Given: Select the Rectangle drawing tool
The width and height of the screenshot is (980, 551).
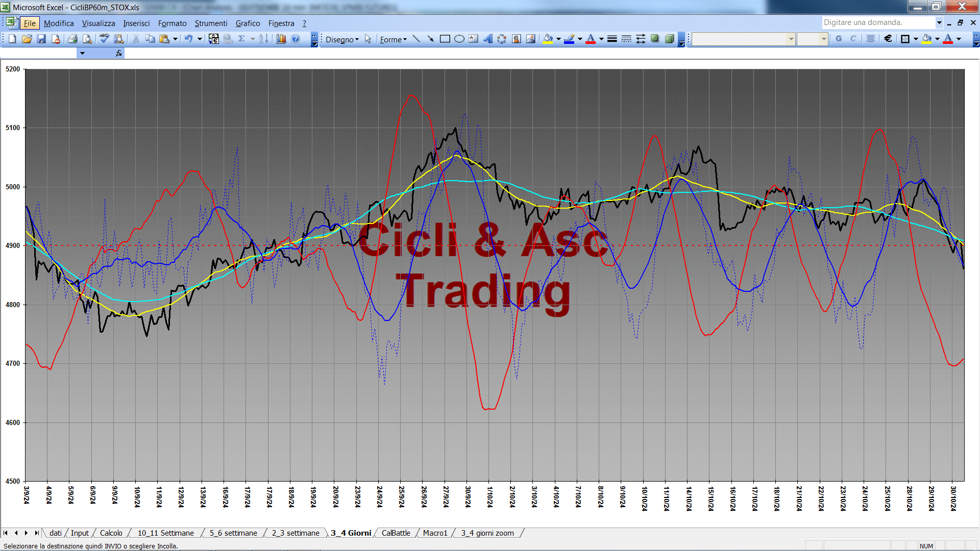Looking at the screenshot, I should click(x=445, y=39).
